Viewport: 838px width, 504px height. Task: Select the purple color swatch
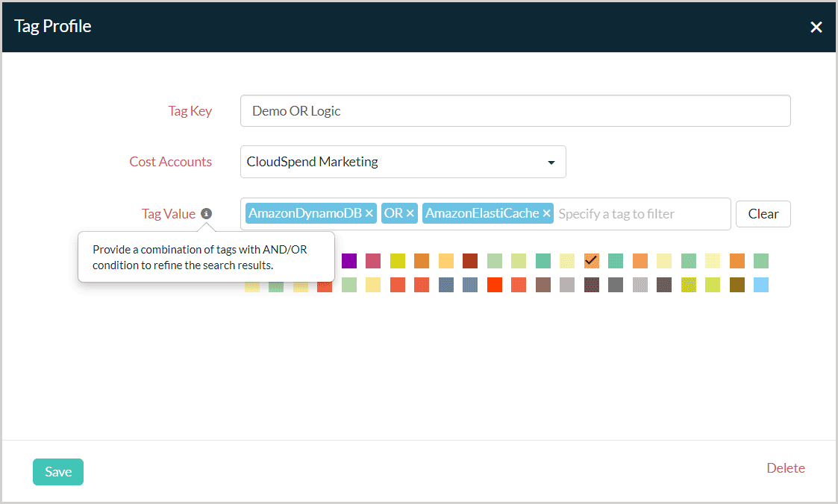pos(349,261)
